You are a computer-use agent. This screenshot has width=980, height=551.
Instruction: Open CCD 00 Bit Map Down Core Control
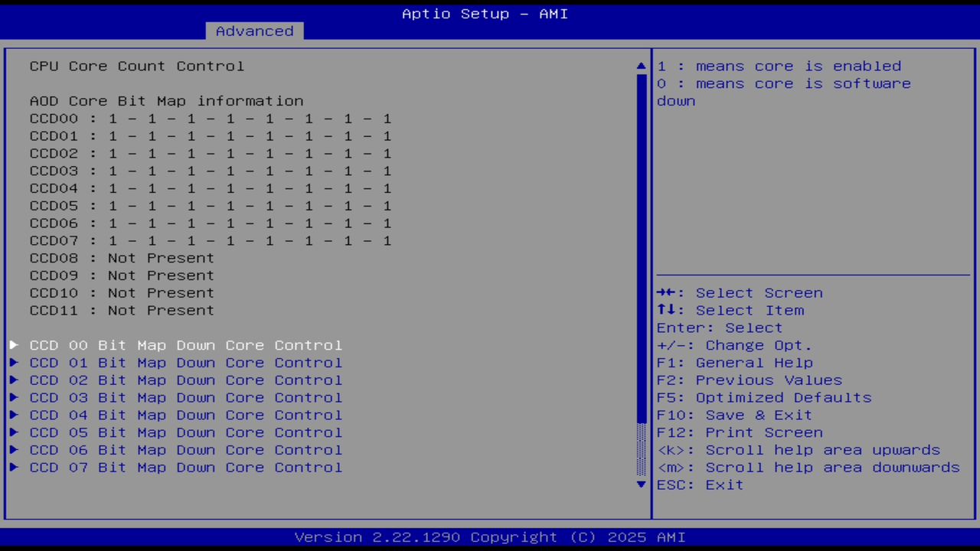(x=185, y=345)
